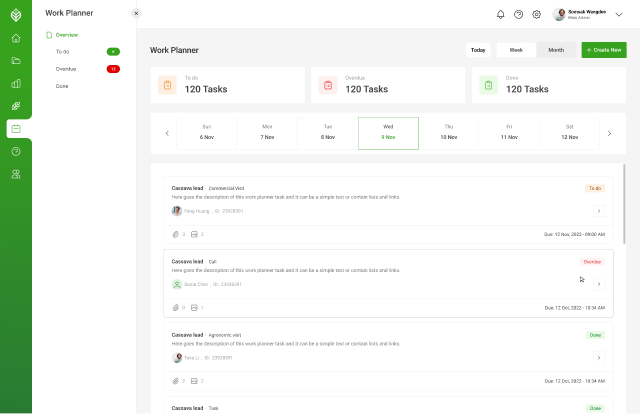Open the Agronomic visit task chevron

[599, 358]
